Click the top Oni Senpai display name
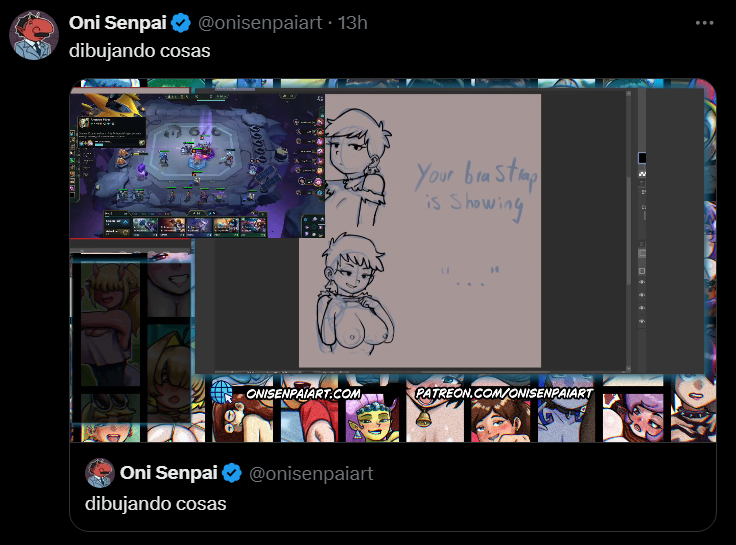This screenshot has width=736, height=545. (118, 23)
